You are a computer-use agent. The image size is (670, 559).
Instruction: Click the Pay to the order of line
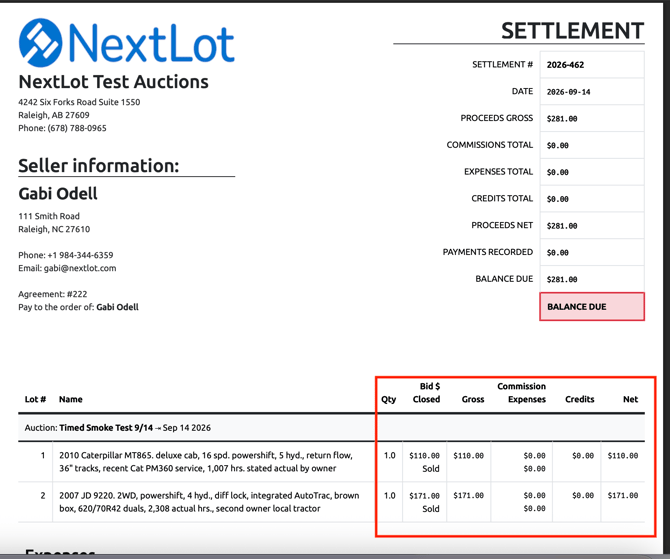pyautogui.click(x=78, y=307)
